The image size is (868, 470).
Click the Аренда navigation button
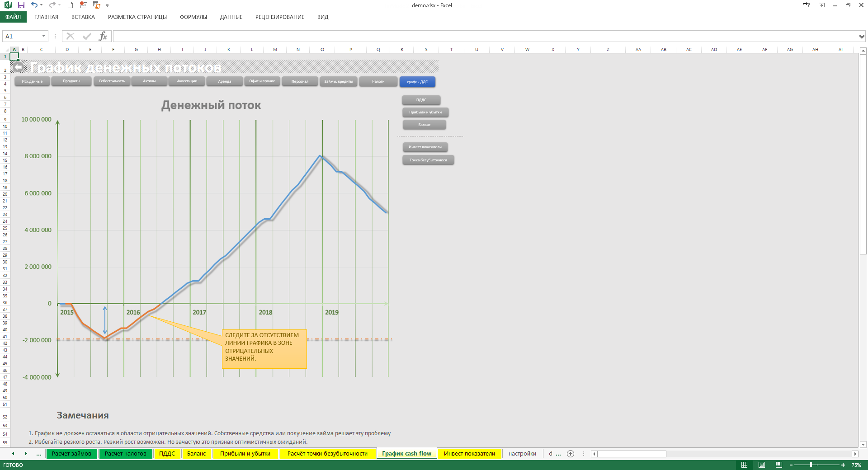225,81
